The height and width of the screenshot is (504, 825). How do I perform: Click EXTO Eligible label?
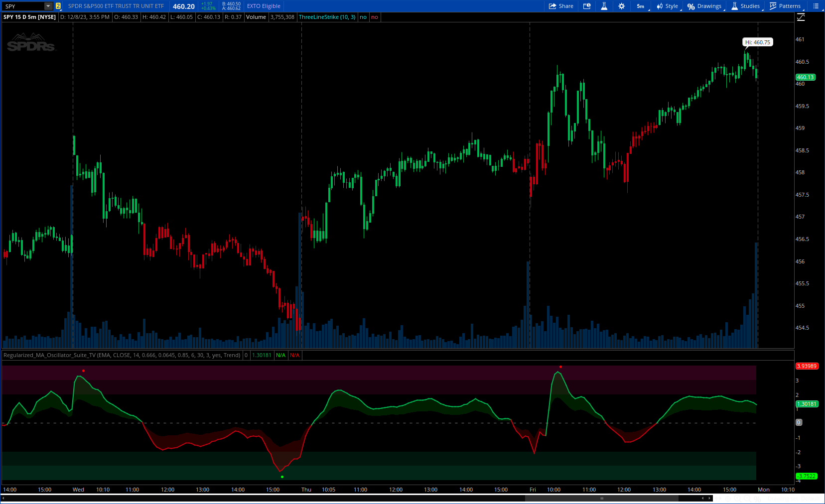264,6
